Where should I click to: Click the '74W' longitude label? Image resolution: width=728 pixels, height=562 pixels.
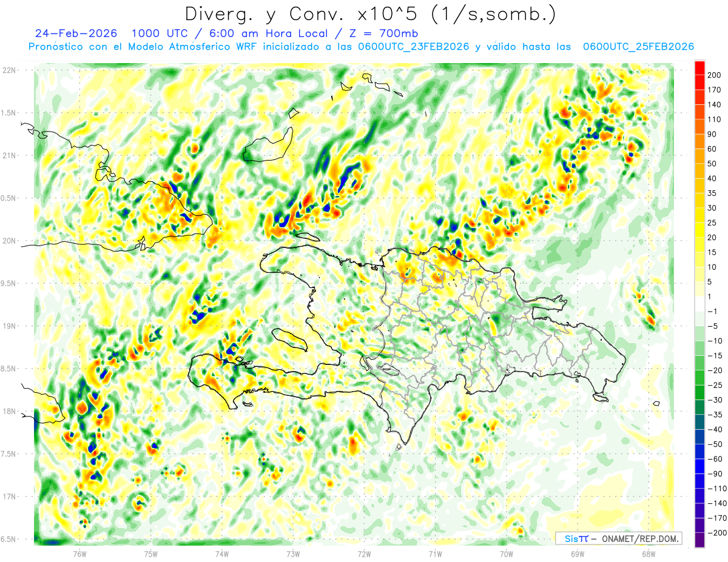(x=222, y=554)
